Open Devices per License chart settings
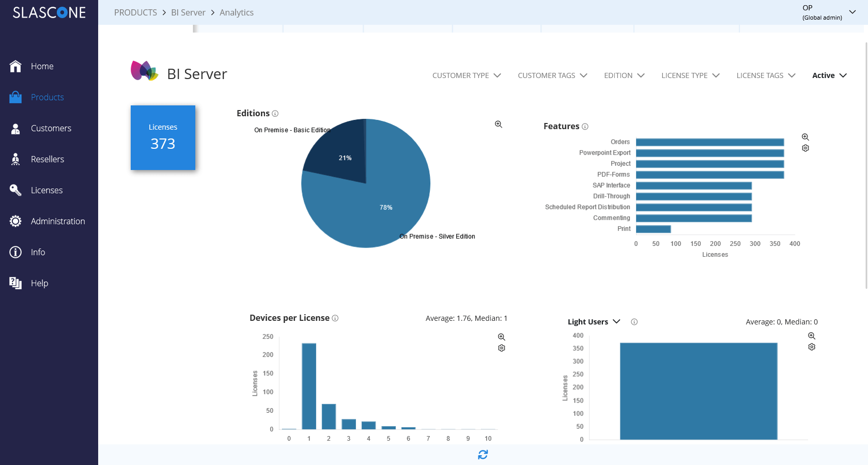Screen dimensions: 868x465 click(502, 348)
